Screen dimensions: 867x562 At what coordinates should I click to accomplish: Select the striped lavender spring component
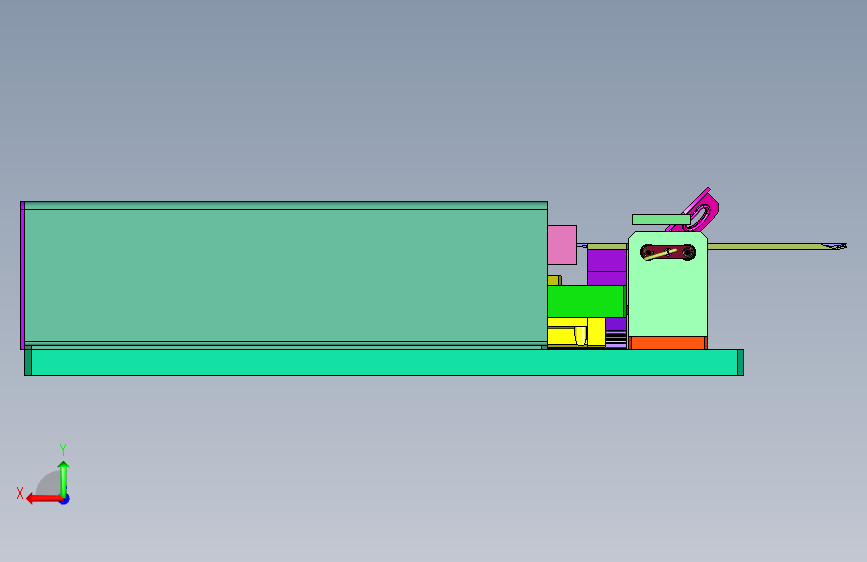[x=616, y=339]
